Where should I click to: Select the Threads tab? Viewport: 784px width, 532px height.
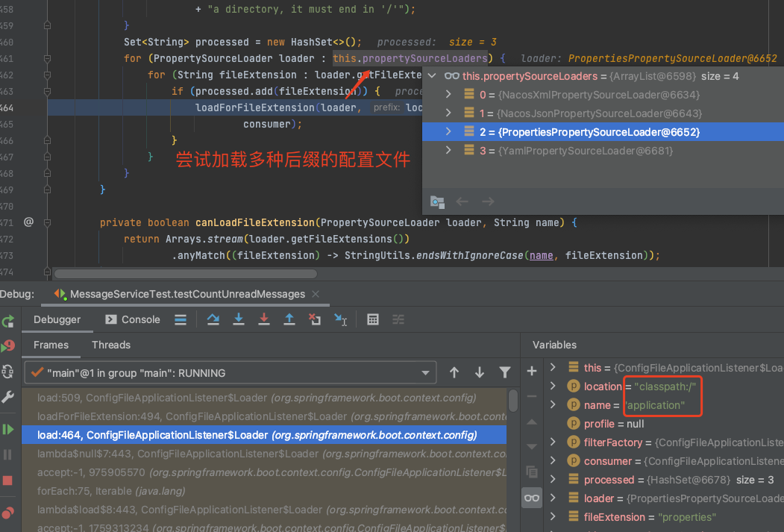point(111,345)
